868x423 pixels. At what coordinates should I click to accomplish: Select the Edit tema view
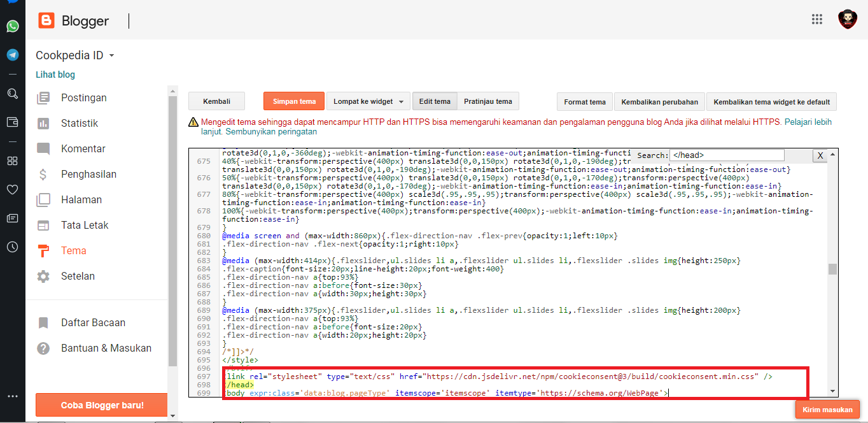point(435,101)
